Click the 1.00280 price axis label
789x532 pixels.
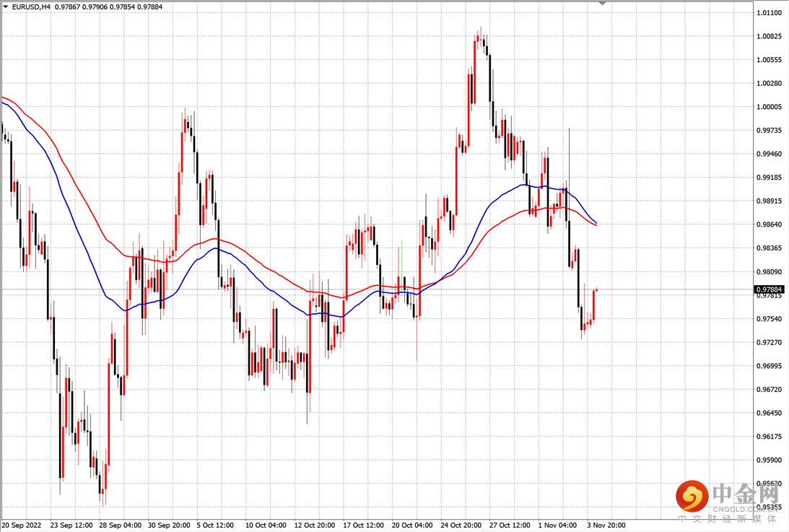click(770, 83)
